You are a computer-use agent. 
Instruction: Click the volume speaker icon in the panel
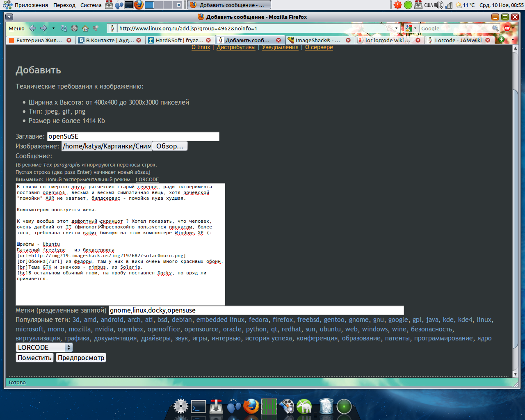pyautogui.click(x=439, y=5)
